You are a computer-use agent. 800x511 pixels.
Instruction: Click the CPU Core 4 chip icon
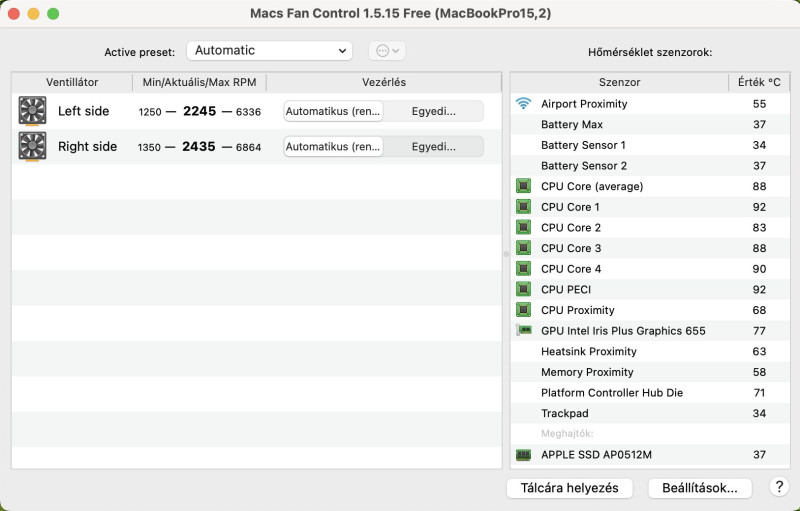click(x=523, y=269)
